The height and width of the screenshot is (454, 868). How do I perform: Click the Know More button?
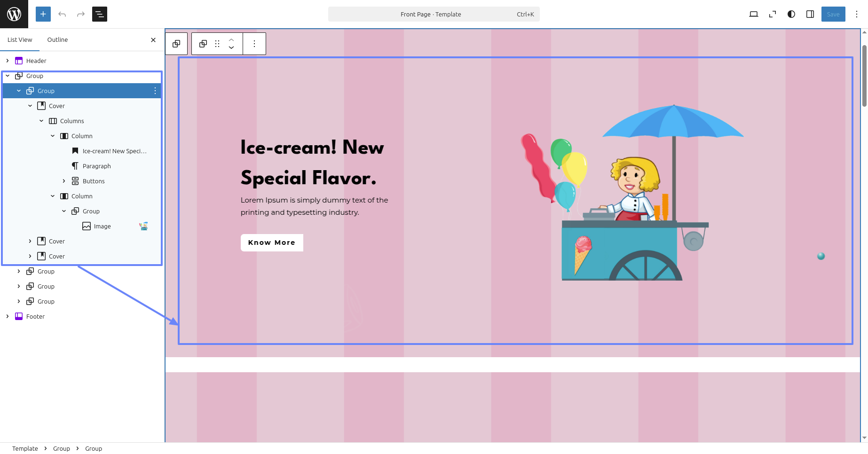coord(272,243)
